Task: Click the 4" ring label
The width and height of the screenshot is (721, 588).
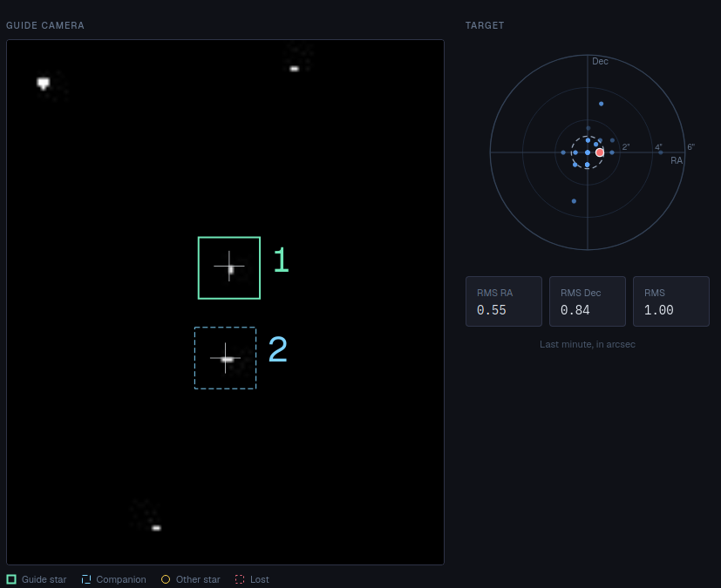Action: (658, 147)
